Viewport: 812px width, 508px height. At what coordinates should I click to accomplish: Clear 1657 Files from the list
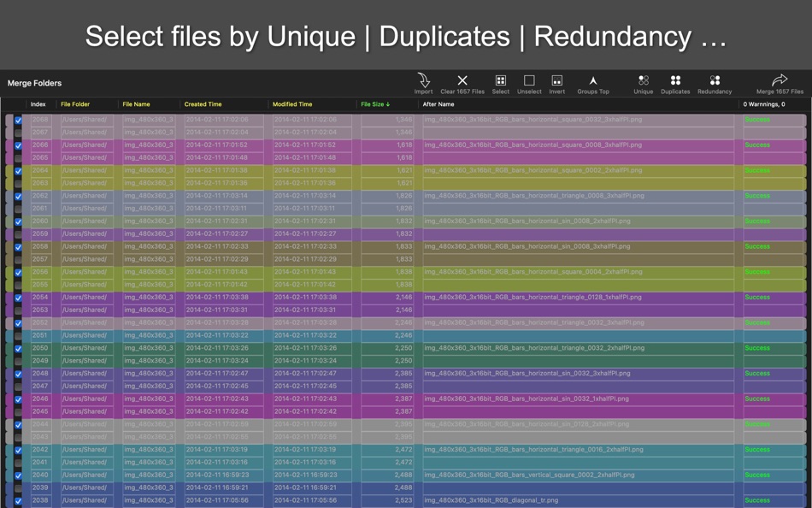[x=462, y=83]
